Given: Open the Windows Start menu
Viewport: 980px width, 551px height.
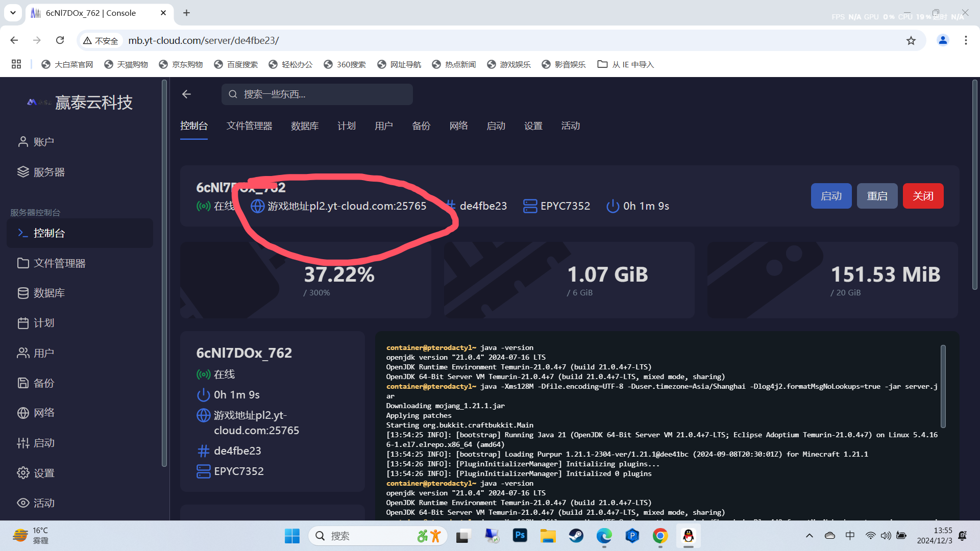Looking at the screenshot, I should (292, 536).
